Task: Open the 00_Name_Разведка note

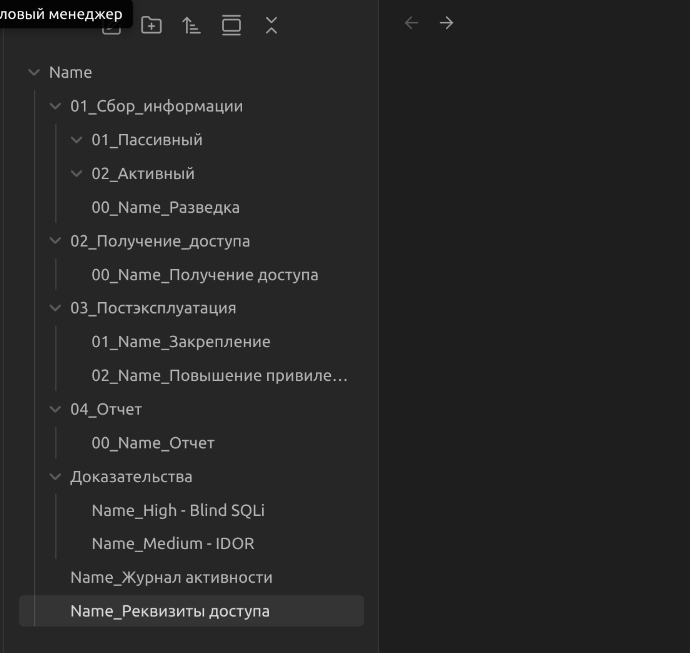Action: 165,208
